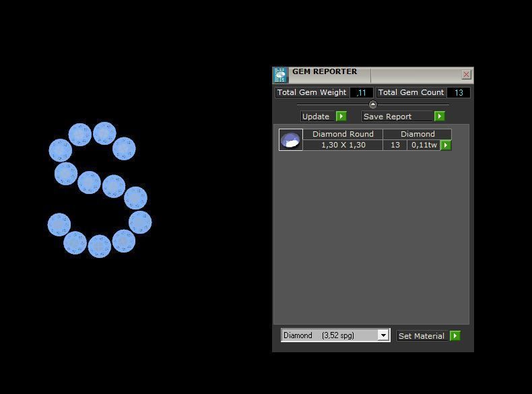Click the '0,11tw' weight cell

[x=424, y=145]
